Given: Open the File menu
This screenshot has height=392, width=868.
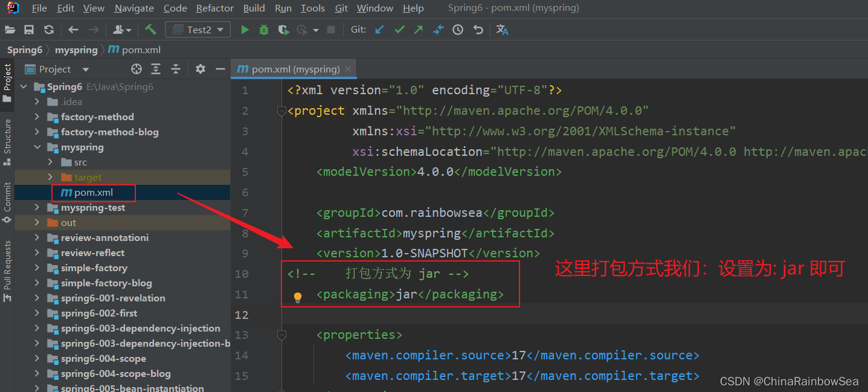Looking at the screenshot, I should point(39,8).
